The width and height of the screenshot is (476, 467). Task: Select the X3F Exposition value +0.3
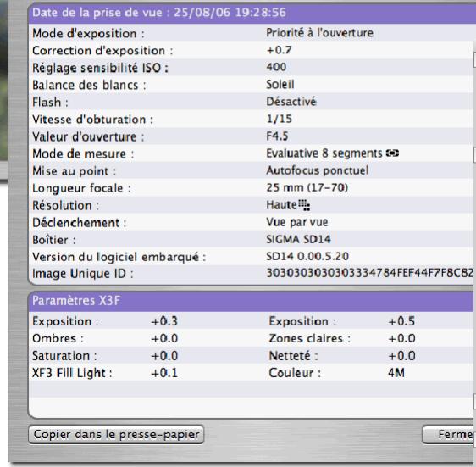click(x=164, y=321)
